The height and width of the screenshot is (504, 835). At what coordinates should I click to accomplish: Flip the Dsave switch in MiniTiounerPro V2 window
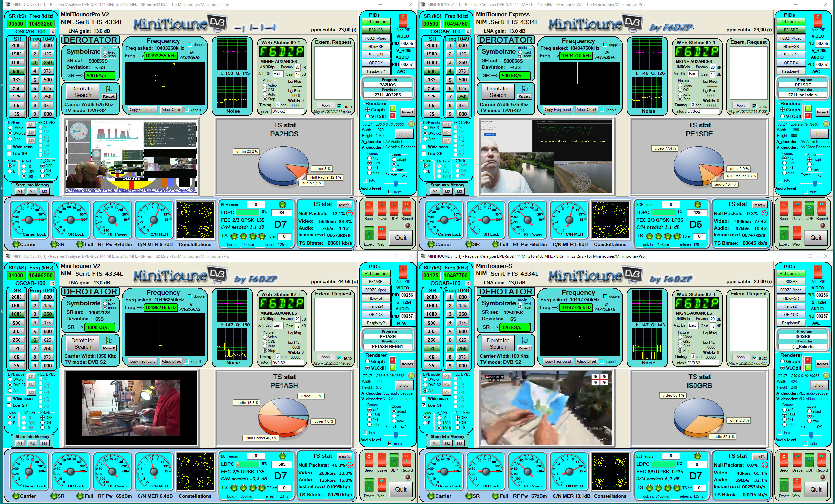pyautogui.click(x=382, y=208)
